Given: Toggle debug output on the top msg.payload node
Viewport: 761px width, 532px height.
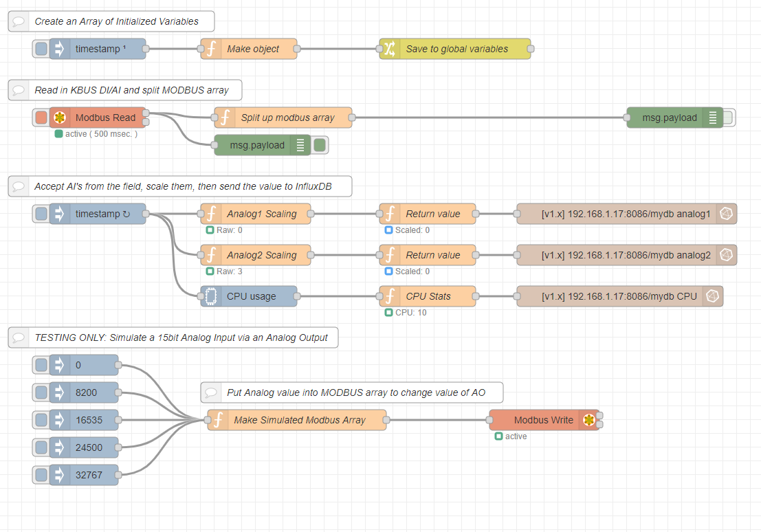Looking at the screenshot, I should (727, 117).
